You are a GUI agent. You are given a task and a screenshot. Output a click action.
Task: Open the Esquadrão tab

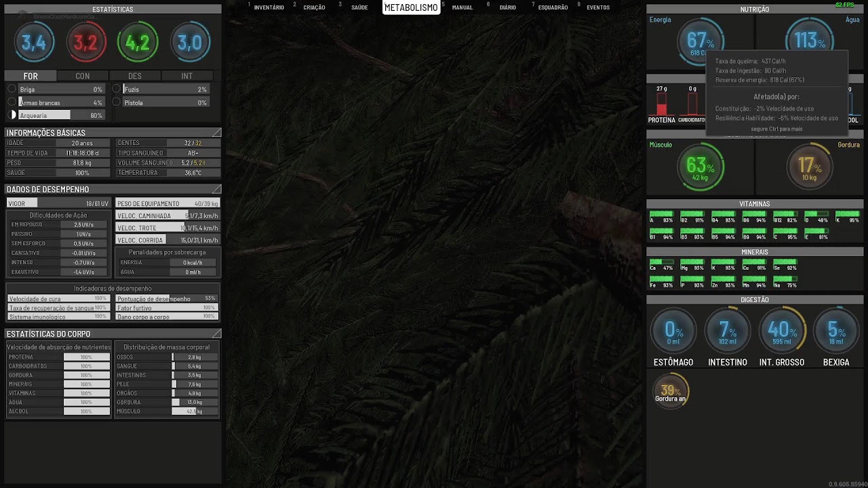[553, 7]
